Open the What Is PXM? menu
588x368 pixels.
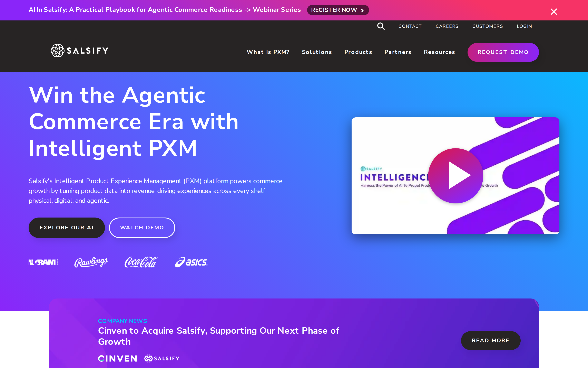(x=268, y=52)
